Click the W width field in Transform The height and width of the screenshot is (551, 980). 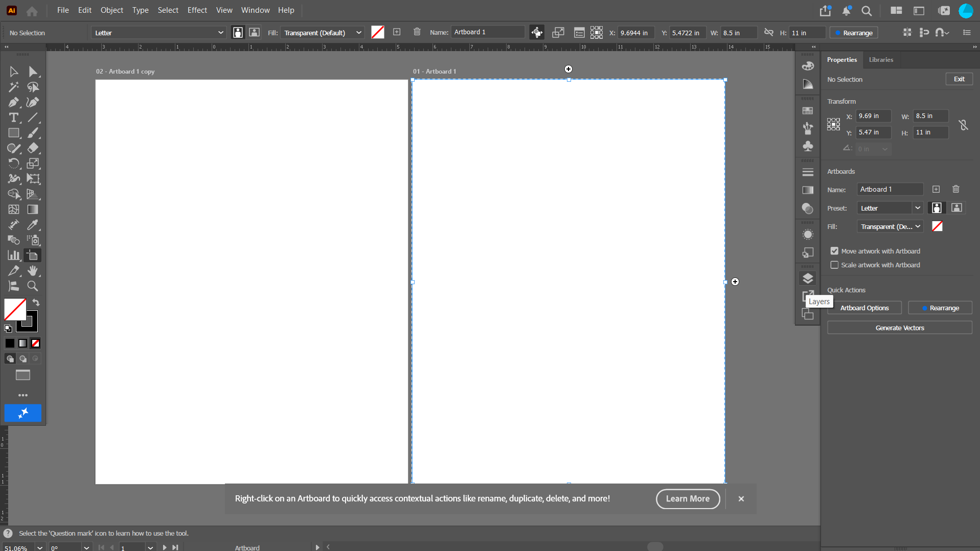click(x=931, y=116)
